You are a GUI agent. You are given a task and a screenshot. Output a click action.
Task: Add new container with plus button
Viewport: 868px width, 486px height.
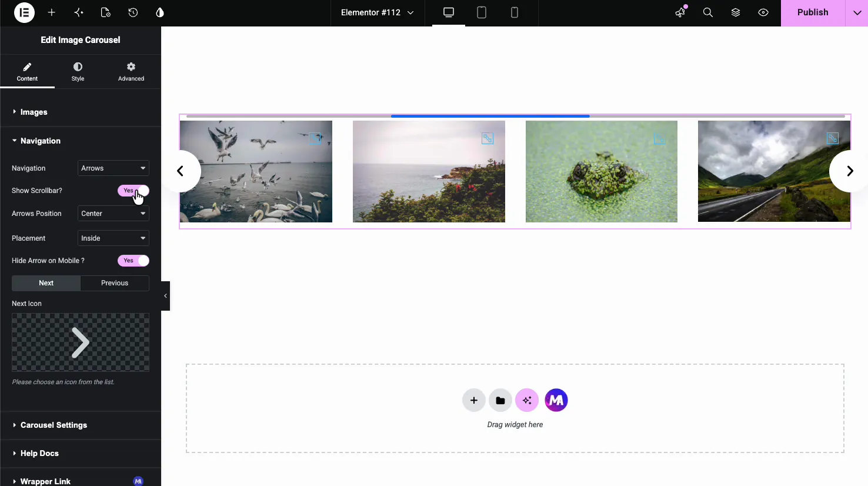coord(474,401)
